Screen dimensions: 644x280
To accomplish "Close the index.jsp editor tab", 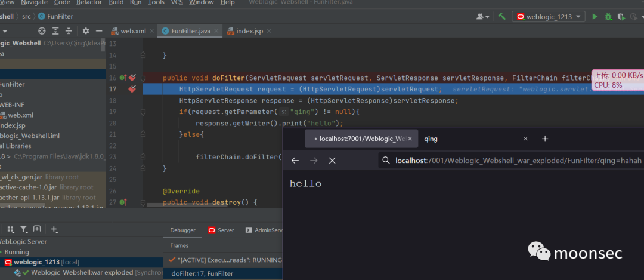I will click(269, 31).
